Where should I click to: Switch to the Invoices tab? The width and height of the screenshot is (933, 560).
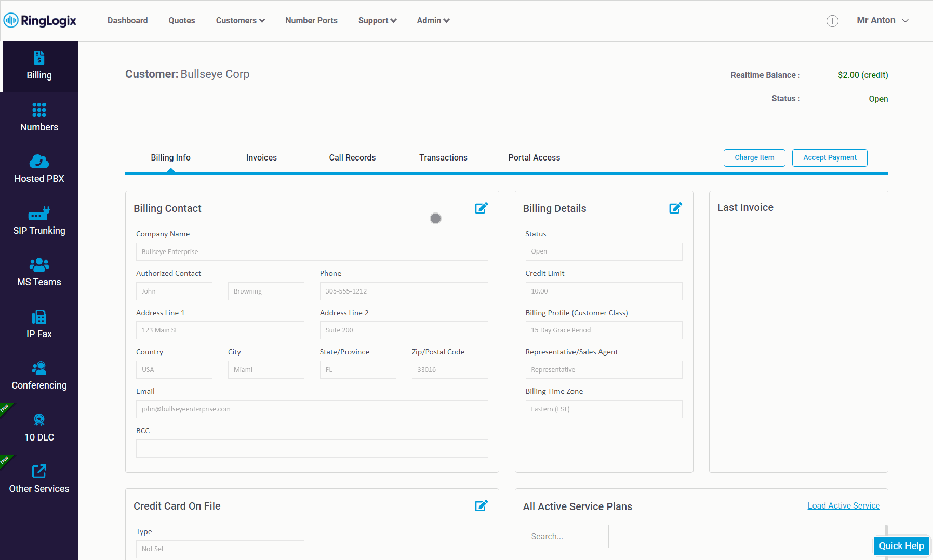261,157
